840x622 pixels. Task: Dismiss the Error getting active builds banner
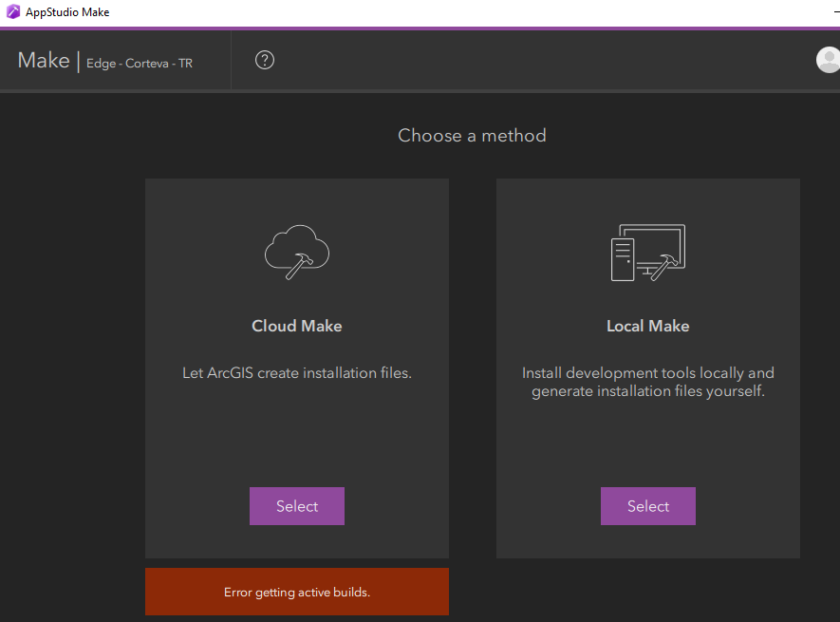pyautogui.click(x=297, y=592)
